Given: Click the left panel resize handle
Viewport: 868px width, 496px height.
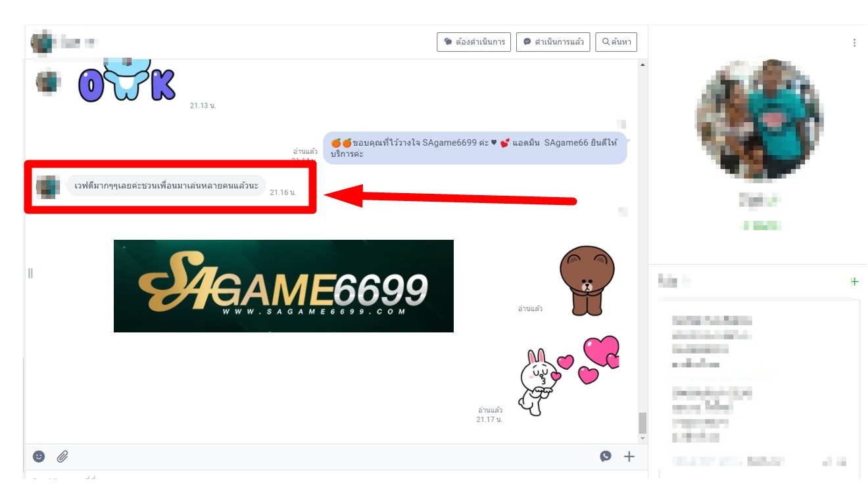Looking at the screenshot, I should point(30,273).
